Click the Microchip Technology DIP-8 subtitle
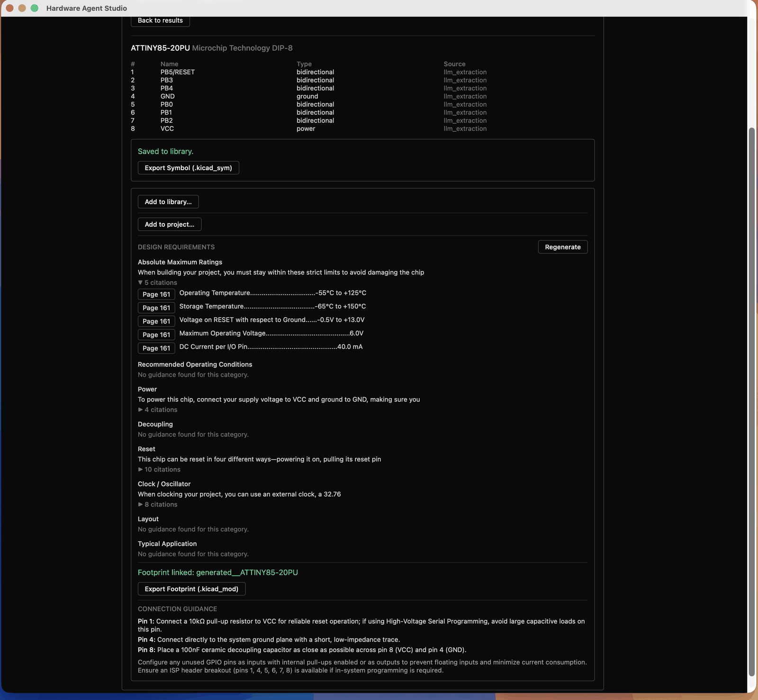The height and width of the screenshot is (700, 758). pyautogui.click(x=242, y=48)
